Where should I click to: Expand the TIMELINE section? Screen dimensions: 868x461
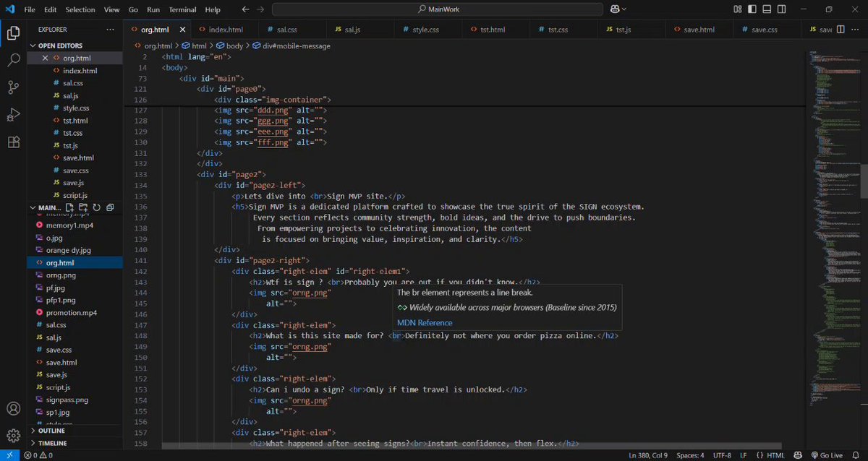point(75,443)
